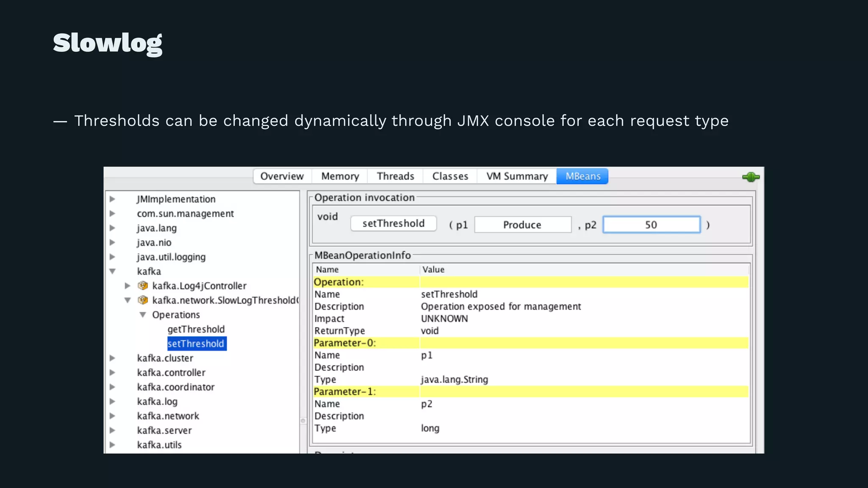Expand the kafka.cluster node

pos(112,358)
